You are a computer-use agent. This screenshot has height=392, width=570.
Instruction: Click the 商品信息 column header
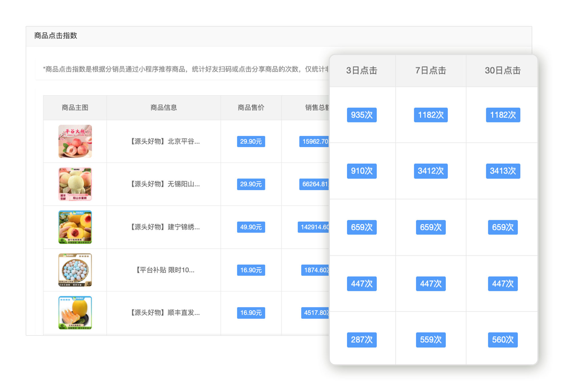pyautogui.click(x=163, y=108)
